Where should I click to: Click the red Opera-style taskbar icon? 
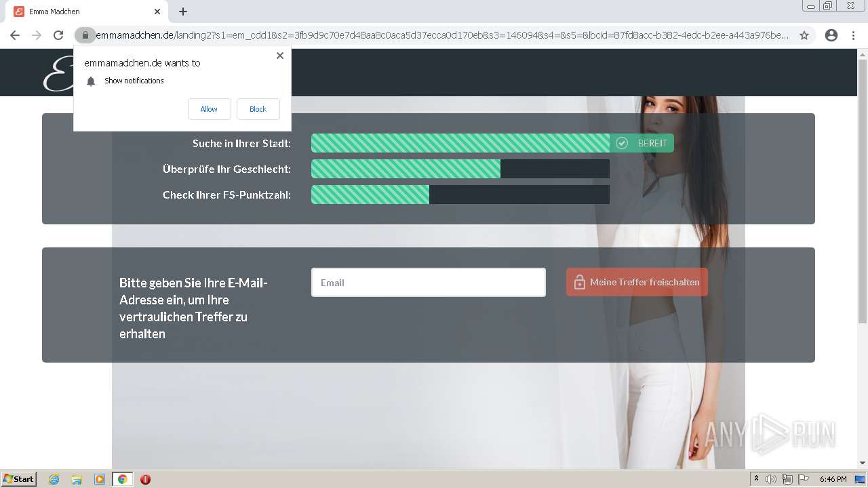pyautogui.click(x=145, y=479)
